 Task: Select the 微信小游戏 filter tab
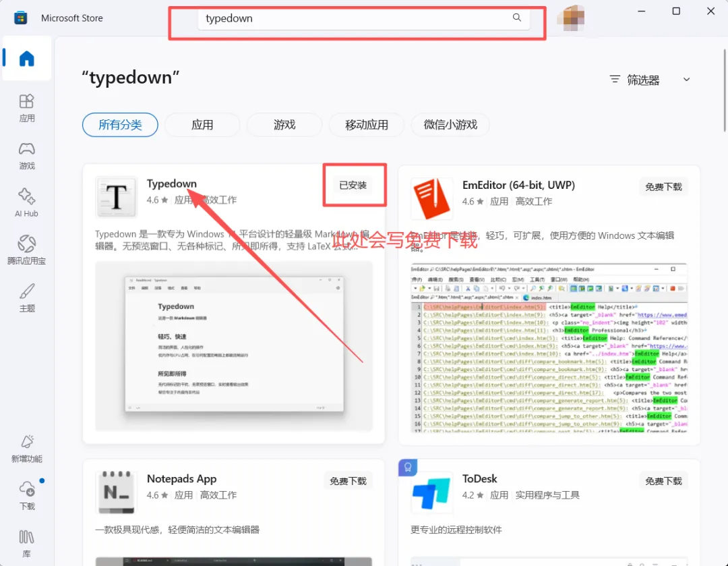coord(450,125)
